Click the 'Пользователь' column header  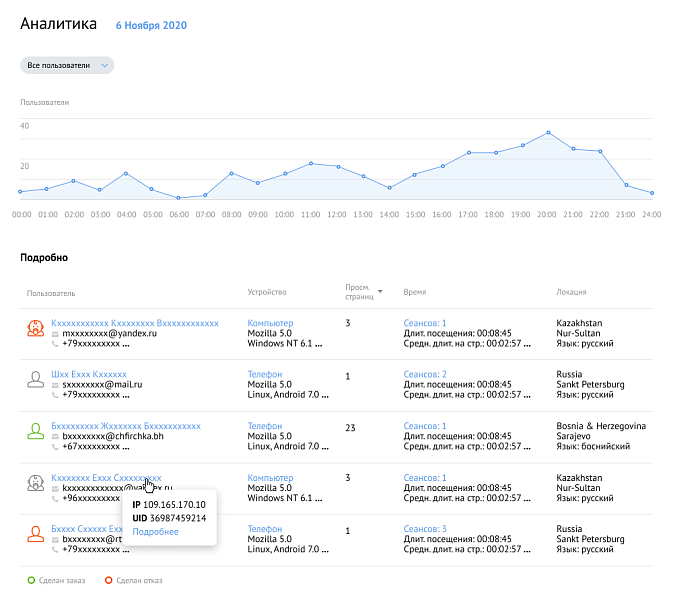51,292
